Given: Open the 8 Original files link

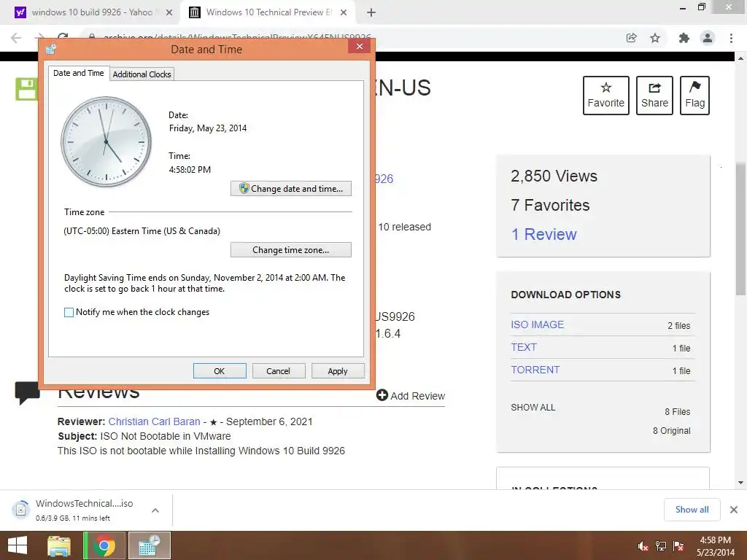Looking at the screenshot, I should pyautogui.click(x=672, y=431).
